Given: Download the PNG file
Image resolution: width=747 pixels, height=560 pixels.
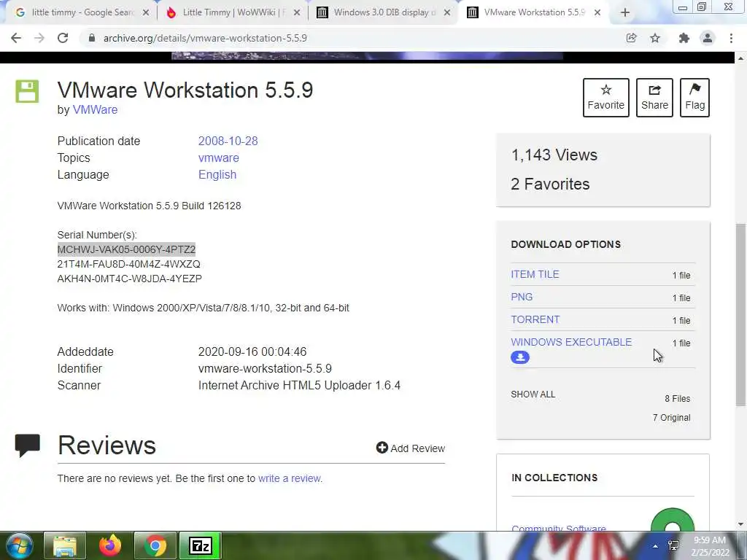Looking at the screenshot, I should (x=522, y=297).
